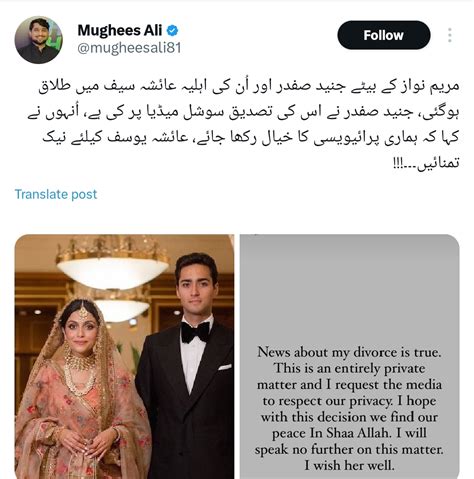Click 'peace In Shaa Allah' statement line
Screen dimensions: 474x479
(349, 433)
